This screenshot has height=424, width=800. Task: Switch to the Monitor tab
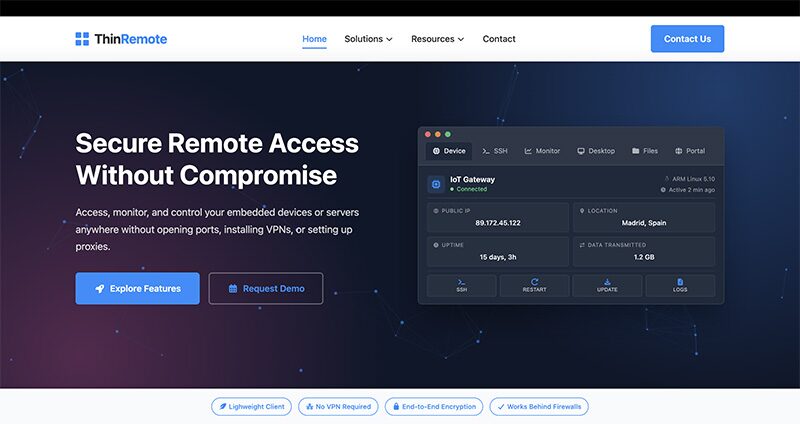point(542,151)
